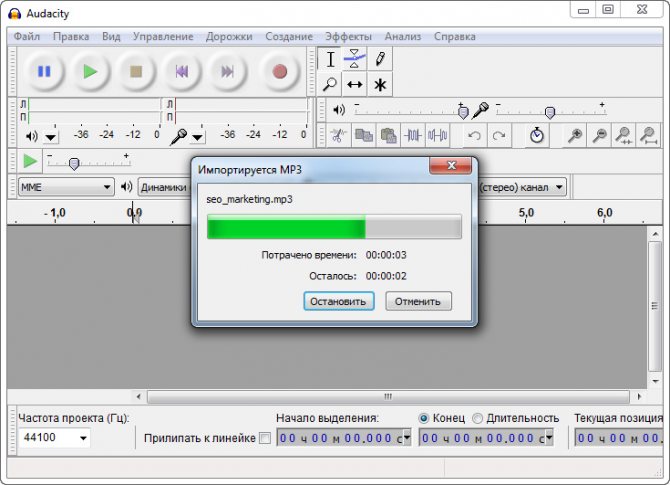Click the Pause transport button
This screenshot has height=485, width=670.
point(44,71)
